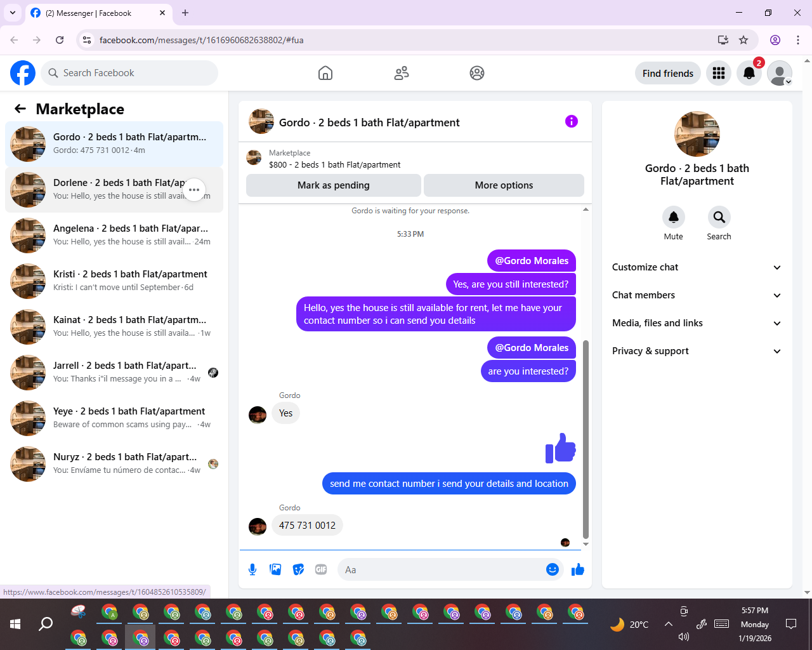Expand Customize chat section
812x650 pixels.
[697, 267]
